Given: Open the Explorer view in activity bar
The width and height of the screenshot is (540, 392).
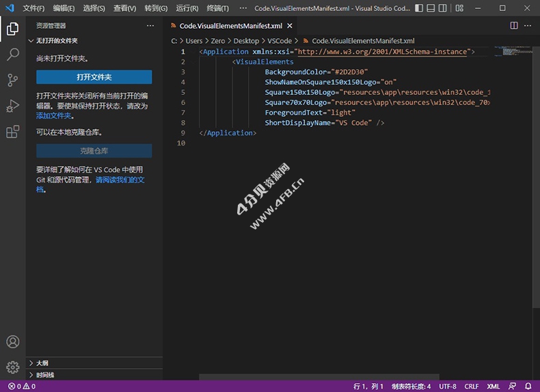Looking at the screenshot, I should tap(13, 29).
